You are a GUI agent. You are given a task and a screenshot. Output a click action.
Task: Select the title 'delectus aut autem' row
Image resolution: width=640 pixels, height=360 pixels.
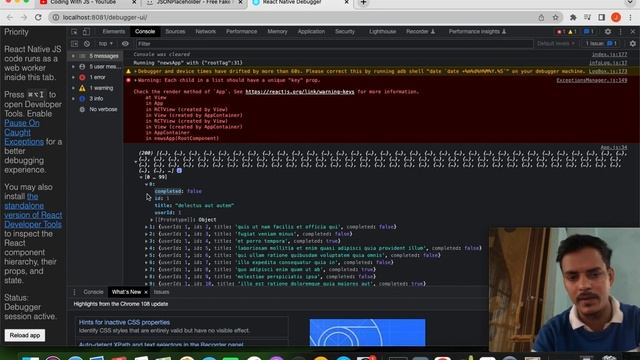click(x=194, y=205)
